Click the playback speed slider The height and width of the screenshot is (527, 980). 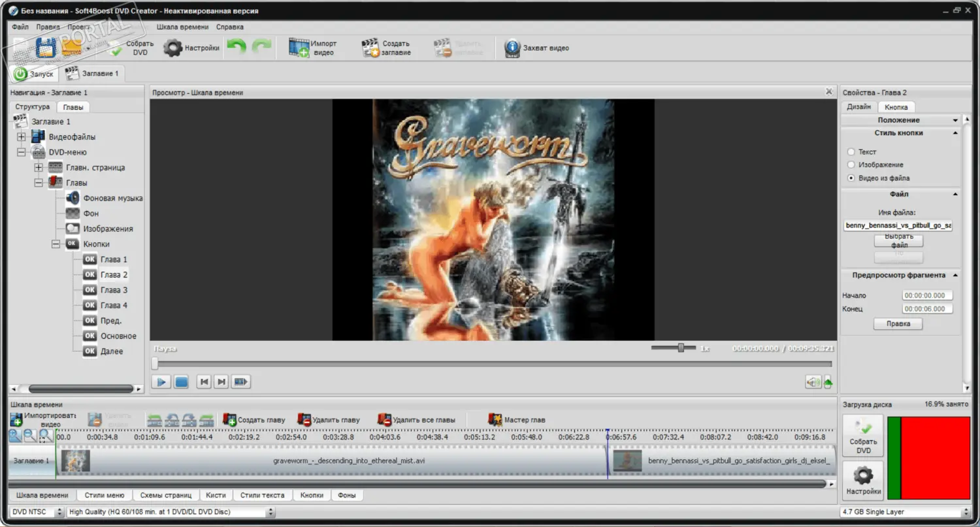[681, 348]
